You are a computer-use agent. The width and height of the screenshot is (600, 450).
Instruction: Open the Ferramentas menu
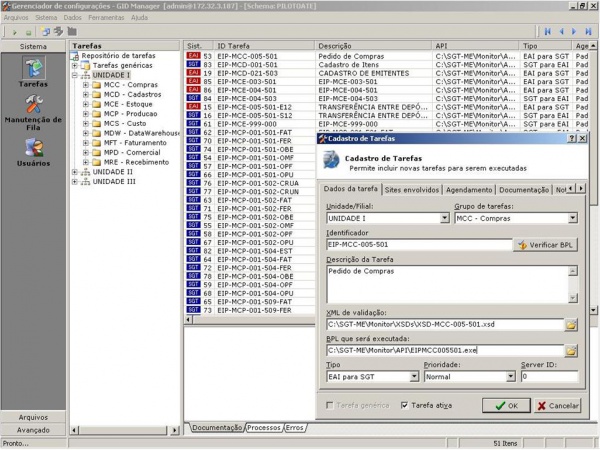click(107, 18)
